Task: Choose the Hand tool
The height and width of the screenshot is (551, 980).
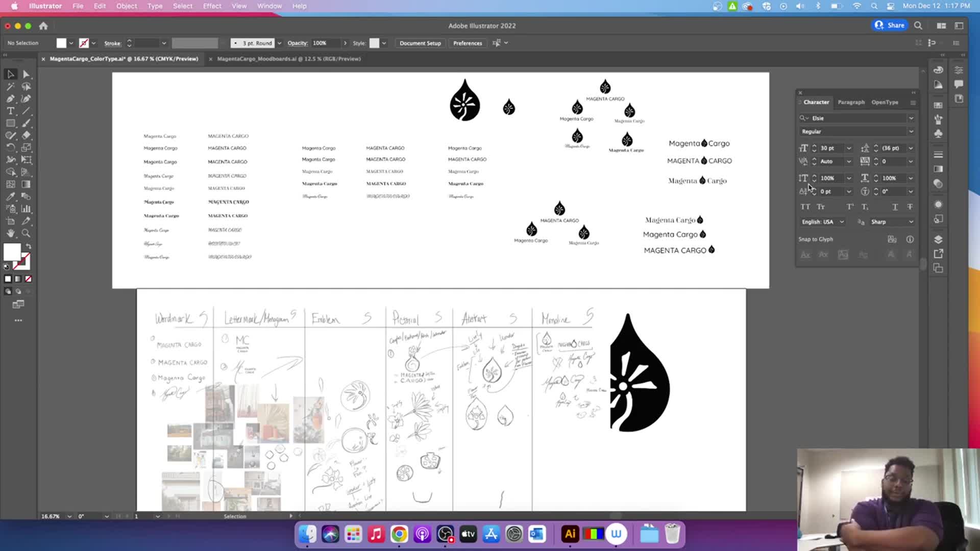Action: coord(10,233)
